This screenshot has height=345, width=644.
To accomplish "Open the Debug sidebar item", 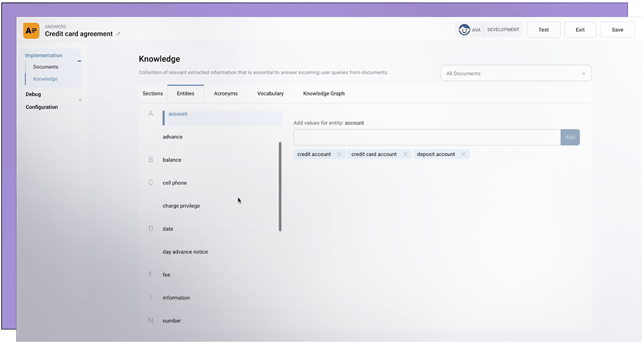I will pos(33,94).
